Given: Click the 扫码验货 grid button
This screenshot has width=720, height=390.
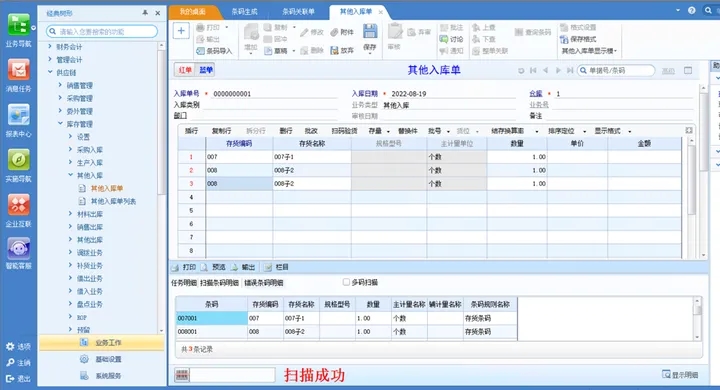Looking at the screenshot, I should [x=344, y=131].
